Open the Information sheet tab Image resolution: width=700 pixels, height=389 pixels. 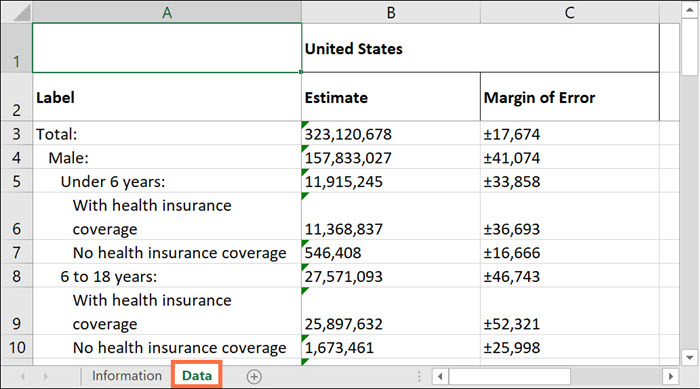(127, 376)
